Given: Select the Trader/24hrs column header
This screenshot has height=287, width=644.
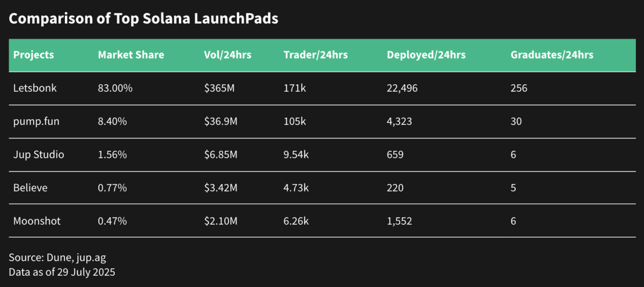Looking at the screenshot, I should pyautogui.click(x=316, y=55).
